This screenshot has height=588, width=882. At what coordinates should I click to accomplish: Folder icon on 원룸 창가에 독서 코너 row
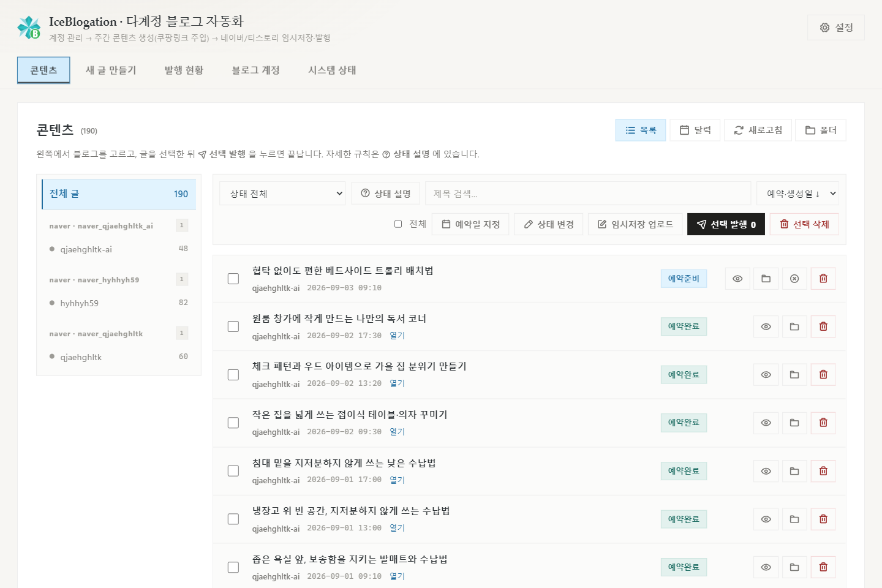pyautogui.click(x=794, y=326)
